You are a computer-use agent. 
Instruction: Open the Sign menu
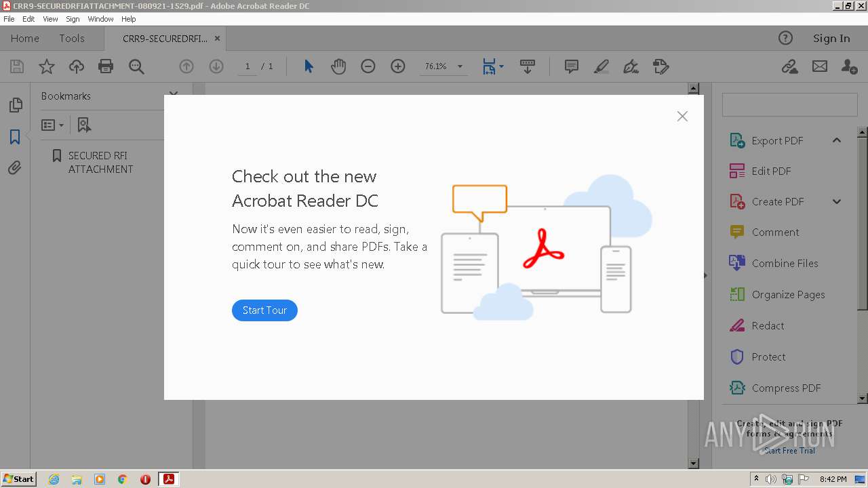pyautogui.click(x=73, y=19)
